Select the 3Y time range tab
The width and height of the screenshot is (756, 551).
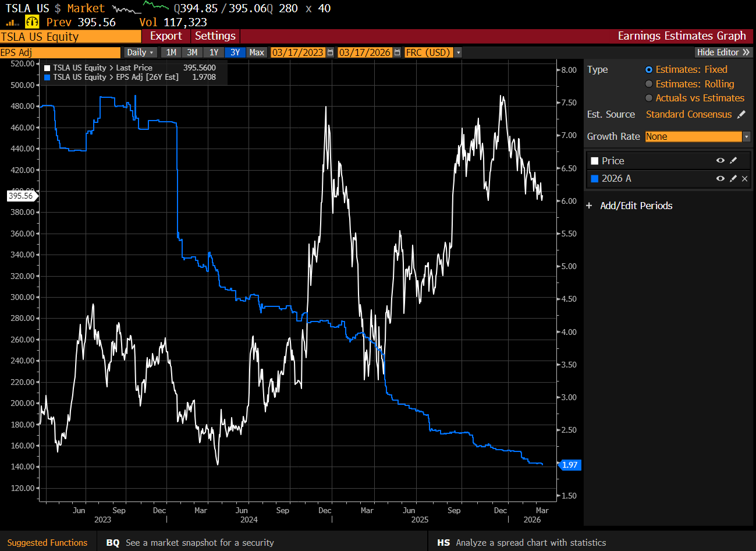click(235, 52)
